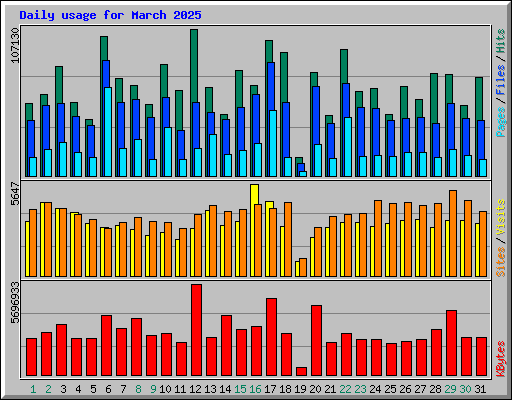
Task: Click day 1 on the x-axis
Action: point(33,389)
